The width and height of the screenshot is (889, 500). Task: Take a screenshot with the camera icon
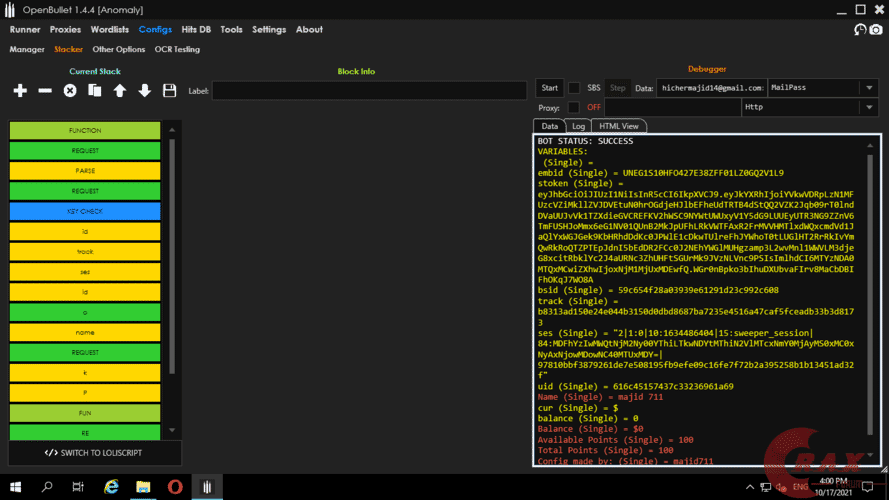[876, 30]
